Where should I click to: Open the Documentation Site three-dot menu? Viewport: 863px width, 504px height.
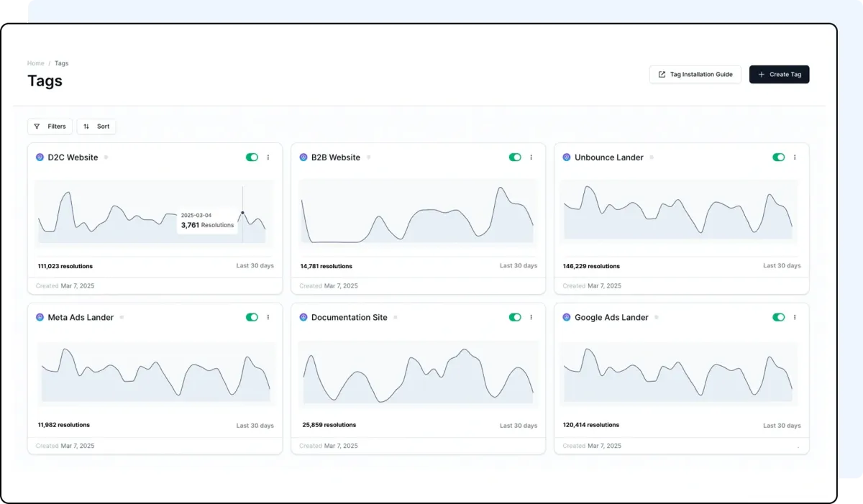point(531,317)
